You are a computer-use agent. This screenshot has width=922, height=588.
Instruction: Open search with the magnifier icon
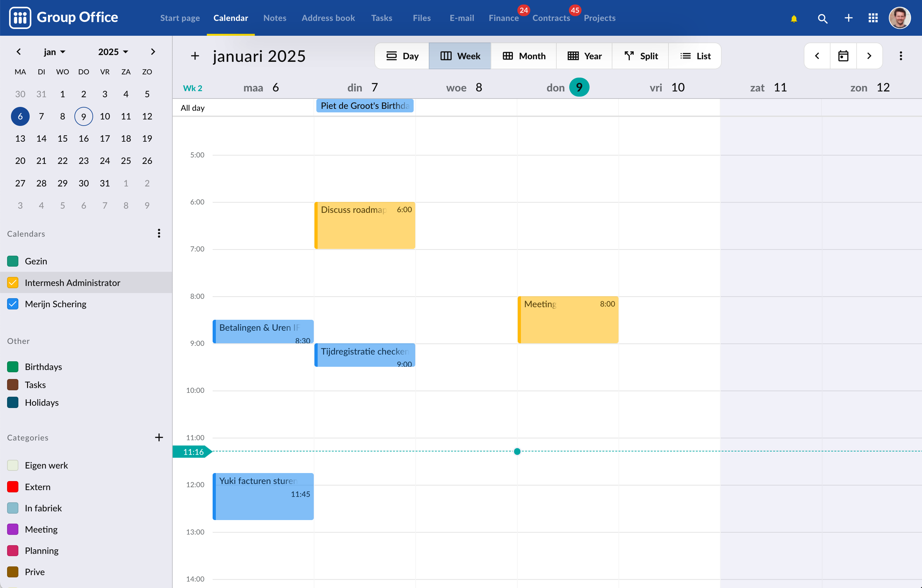point(822,18)
